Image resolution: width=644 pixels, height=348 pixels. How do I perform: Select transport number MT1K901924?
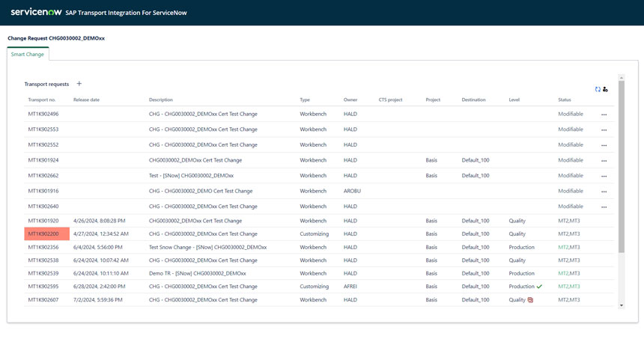pos(43,160)
